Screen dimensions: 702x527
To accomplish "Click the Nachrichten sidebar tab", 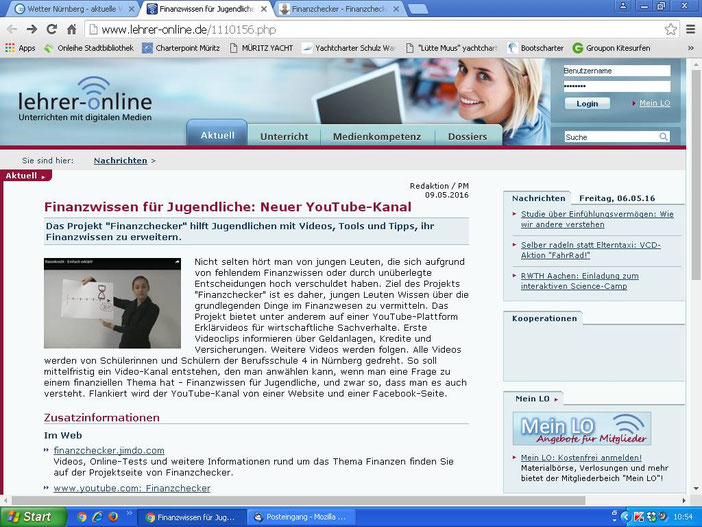I will tap(538, 198).
